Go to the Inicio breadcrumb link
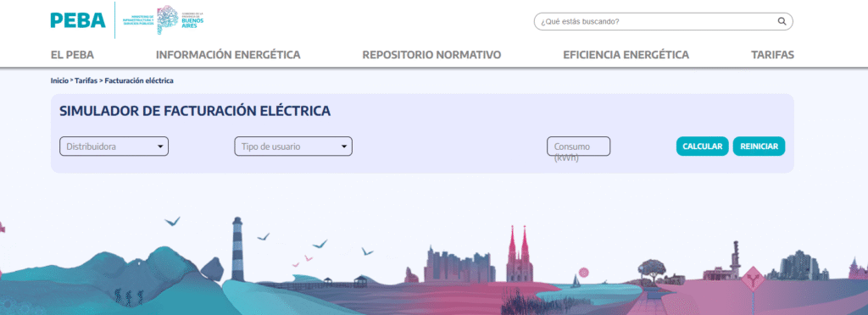This screenshot has width=868, height=315. [x=59, y=80]
